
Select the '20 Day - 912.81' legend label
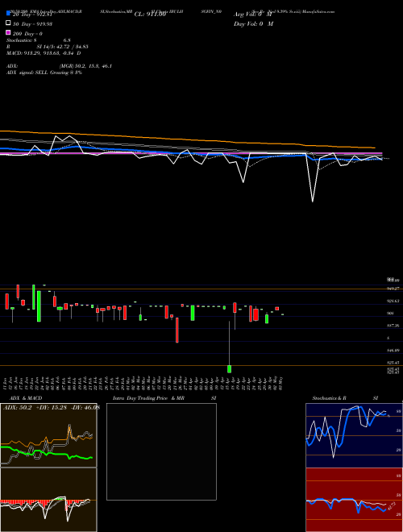coord(32,15)
